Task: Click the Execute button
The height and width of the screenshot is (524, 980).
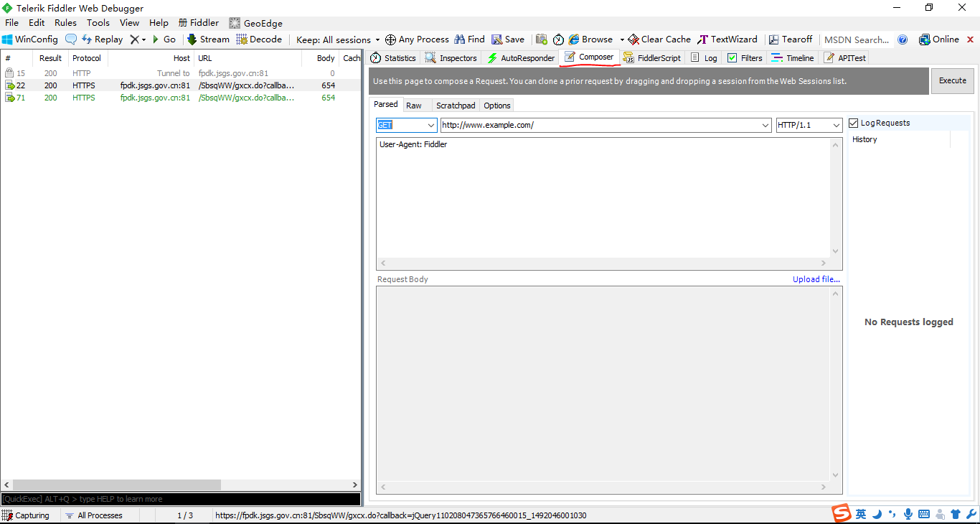Action: pos(953,81)
